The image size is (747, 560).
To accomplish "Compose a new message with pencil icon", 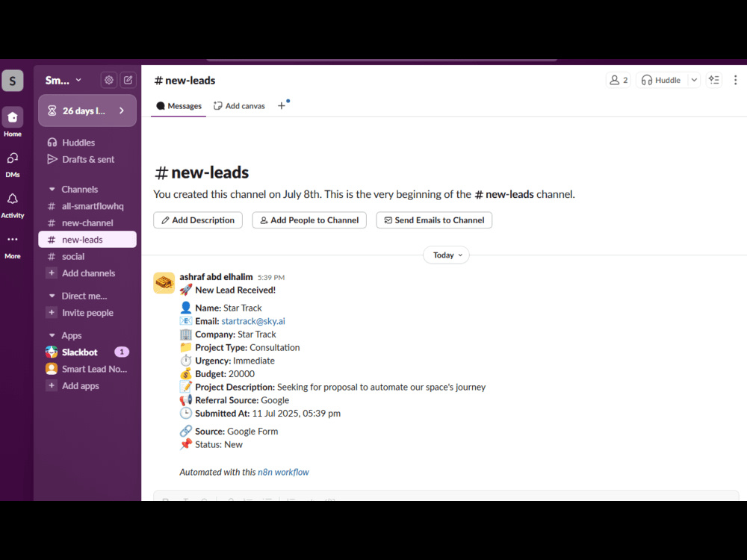I will [x=128, y=80].
